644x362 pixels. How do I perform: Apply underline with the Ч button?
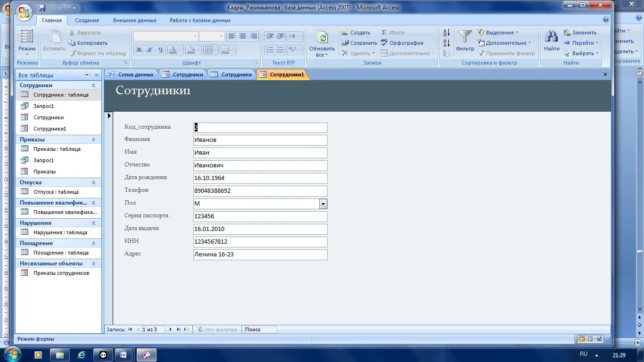click(x=161, y=50)
